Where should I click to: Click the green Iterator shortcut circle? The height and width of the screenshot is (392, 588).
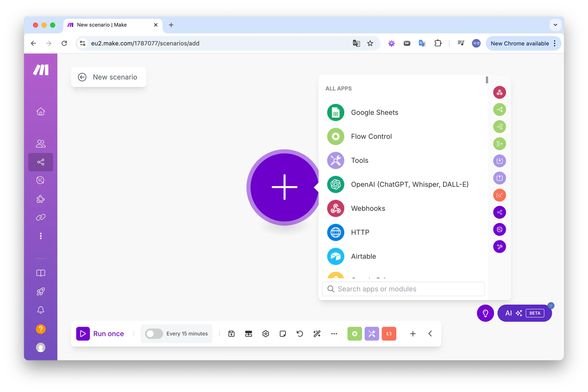pos(500,126)
